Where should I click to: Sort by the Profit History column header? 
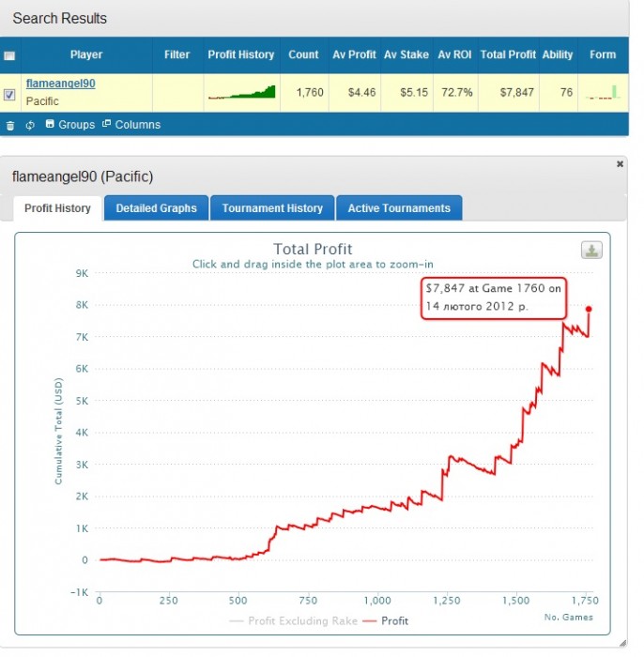[x=241, y=54]
